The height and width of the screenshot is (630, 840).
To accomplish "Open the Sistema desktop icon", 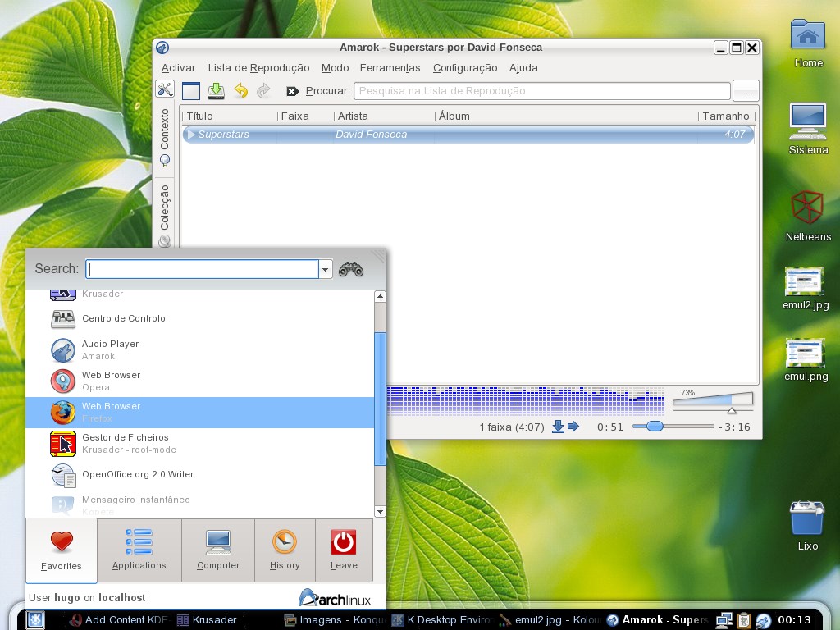I will (x=808, y=129).
